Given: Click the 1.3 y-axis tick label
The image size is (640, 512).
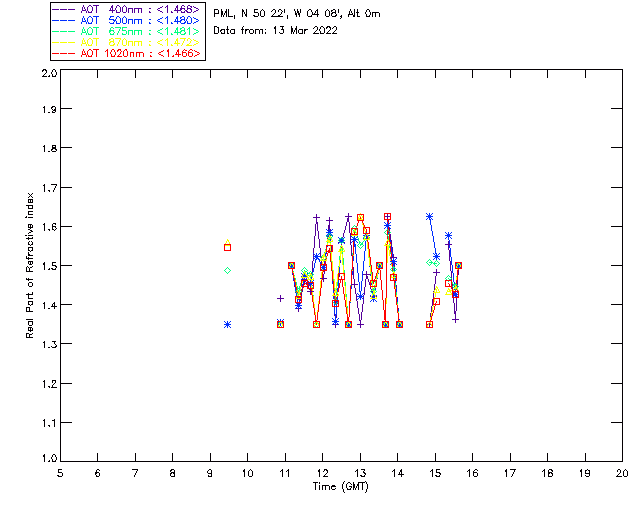Looking at the screenshot, I should click(x=49, y=344).
